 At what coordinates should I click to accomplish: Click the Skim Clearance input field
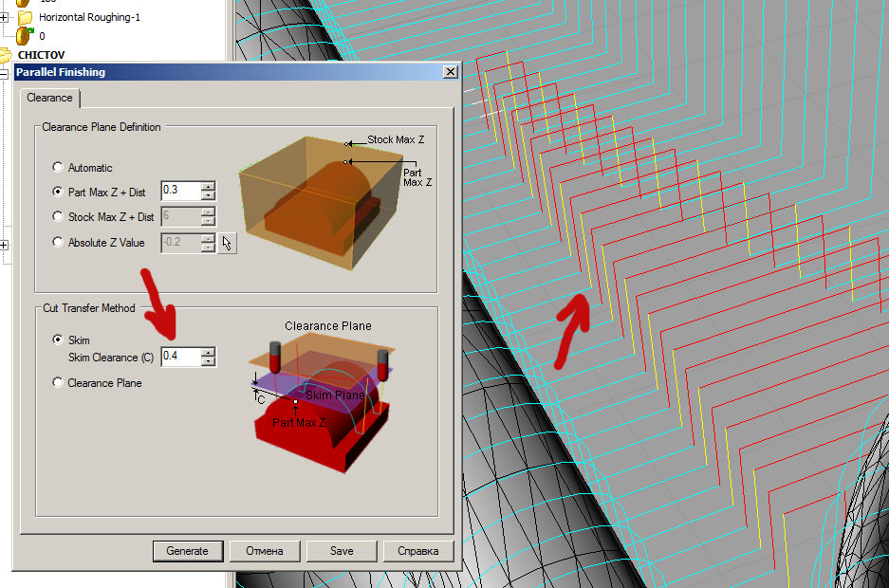[180, 357]
